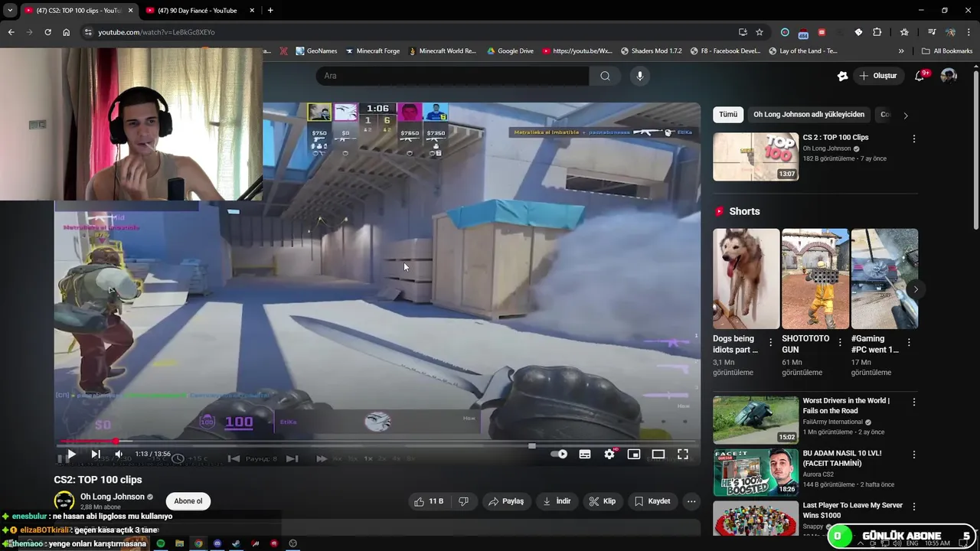This screenshot has width=980, height=551.
Task: Open options for CS 2 TOP 100 Clips
Action: [x=913, y=139]
